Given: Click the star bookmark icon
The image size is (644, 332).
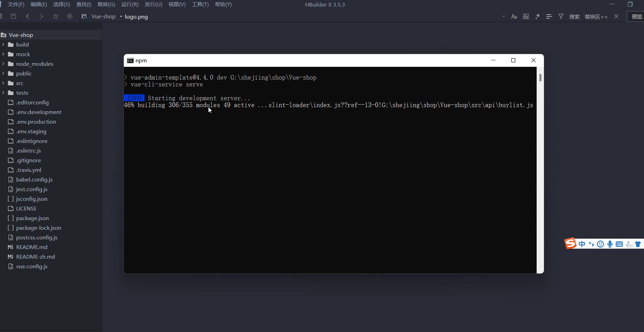Looking at the screenshot, I should [56, 16].
